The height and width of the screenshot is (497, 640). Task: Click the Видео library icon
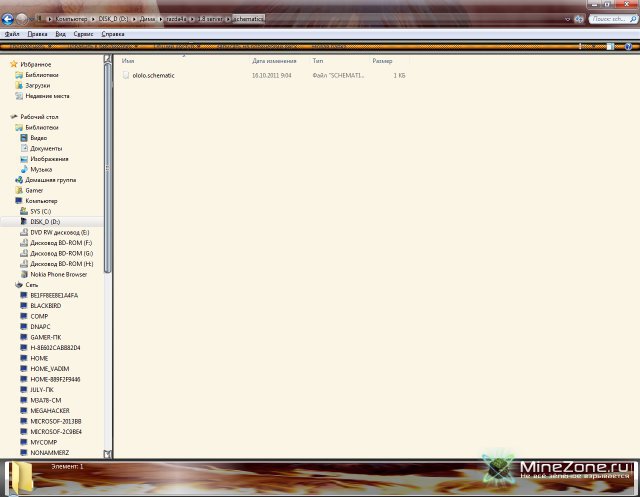pyautogui.click(x=24, y=138)
